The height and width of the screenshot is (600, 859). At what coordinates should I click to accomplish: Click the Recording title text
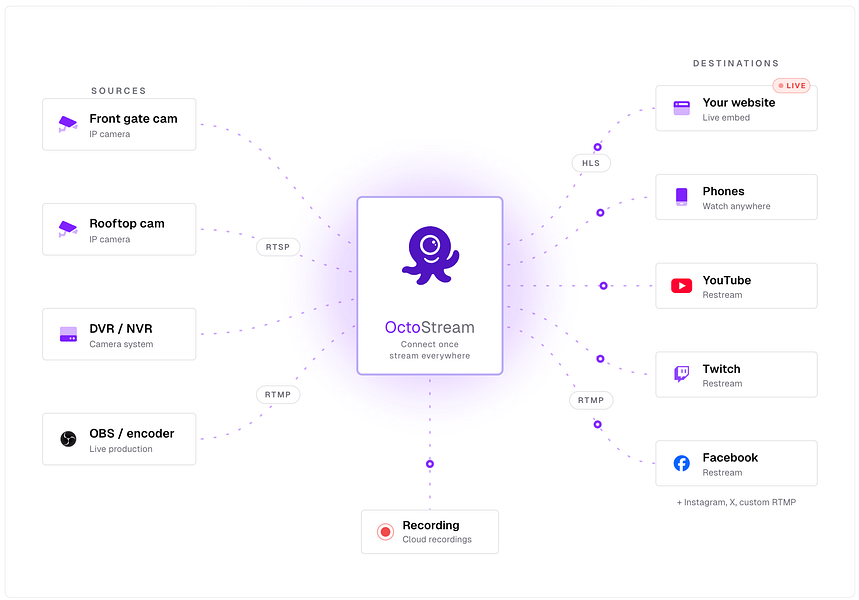tap(431, 525)
